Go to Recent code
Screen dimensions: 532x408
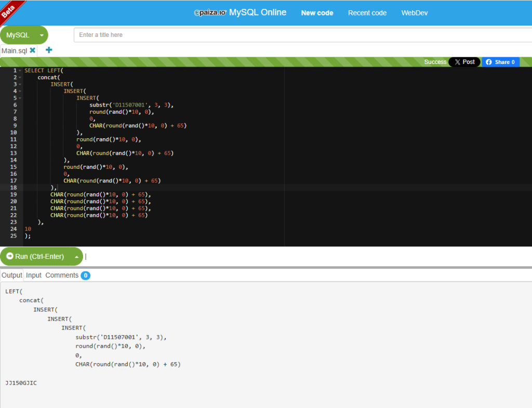pos(367,13)
